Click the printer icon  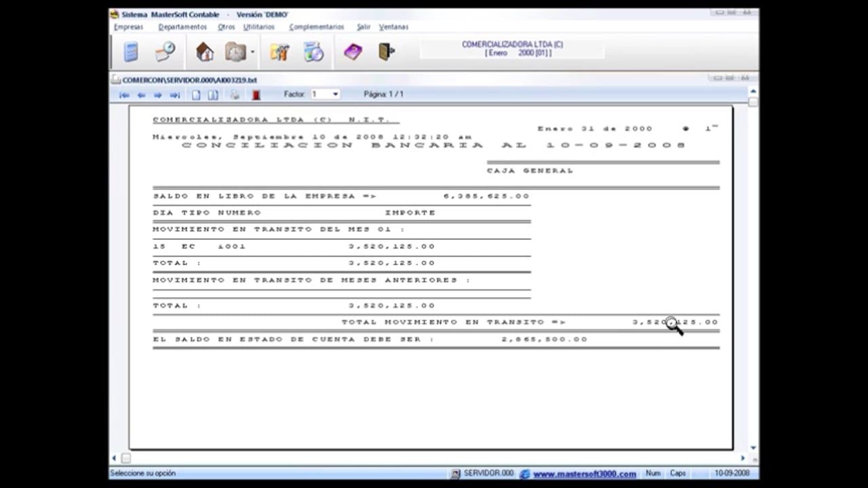point(235,95)
